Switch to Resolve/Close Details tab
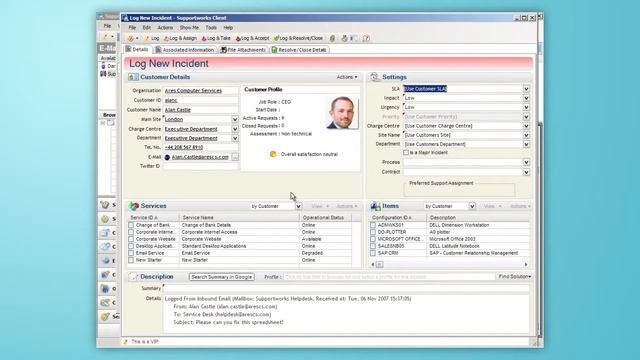The image size is (640, 360). (299, 50)
